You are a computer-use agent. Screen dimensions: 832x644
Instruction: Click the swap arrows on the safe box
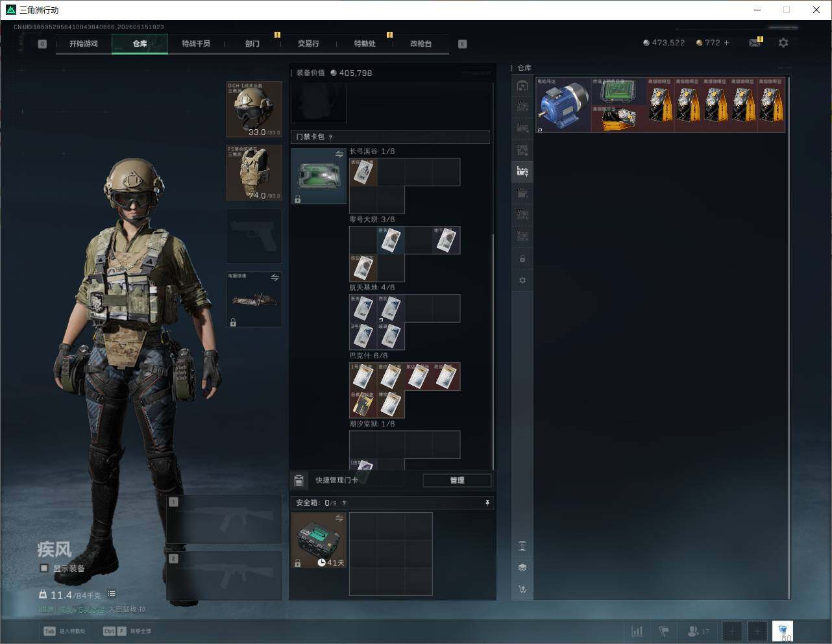click(339, 518)
